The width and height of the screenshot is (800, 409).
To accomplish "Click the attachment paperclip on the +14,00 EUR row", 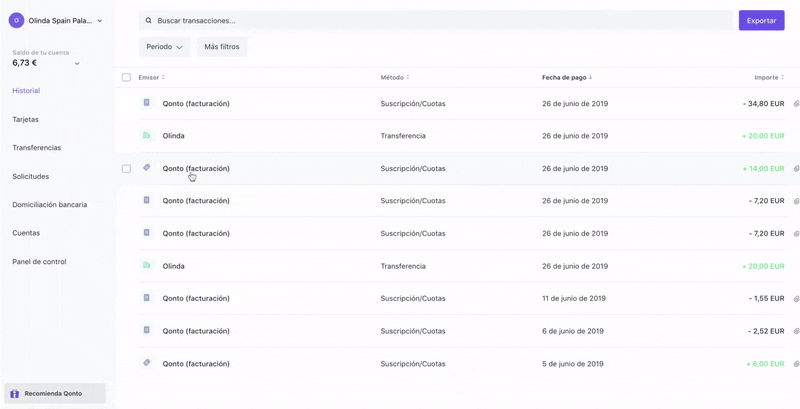I will [x=796, y=168].
